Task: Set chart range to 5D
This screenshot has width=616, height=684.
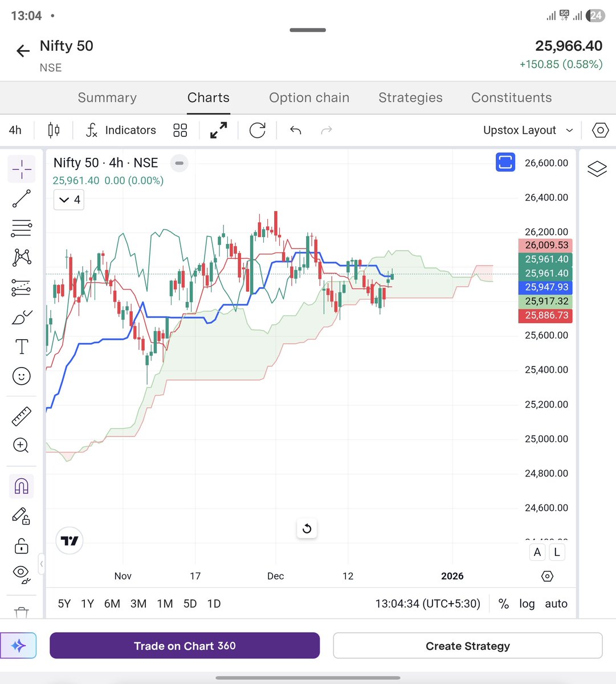Action: pos(190,604)
